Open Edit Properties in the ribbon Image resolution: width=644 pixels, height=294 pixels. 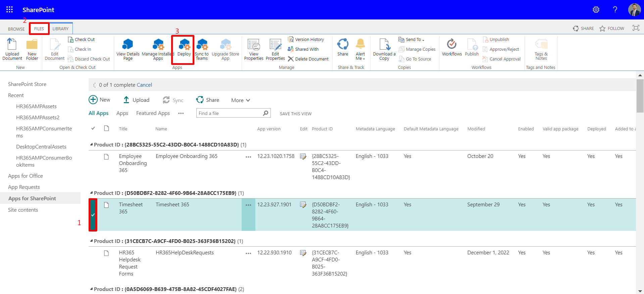(x=275, y=49)
